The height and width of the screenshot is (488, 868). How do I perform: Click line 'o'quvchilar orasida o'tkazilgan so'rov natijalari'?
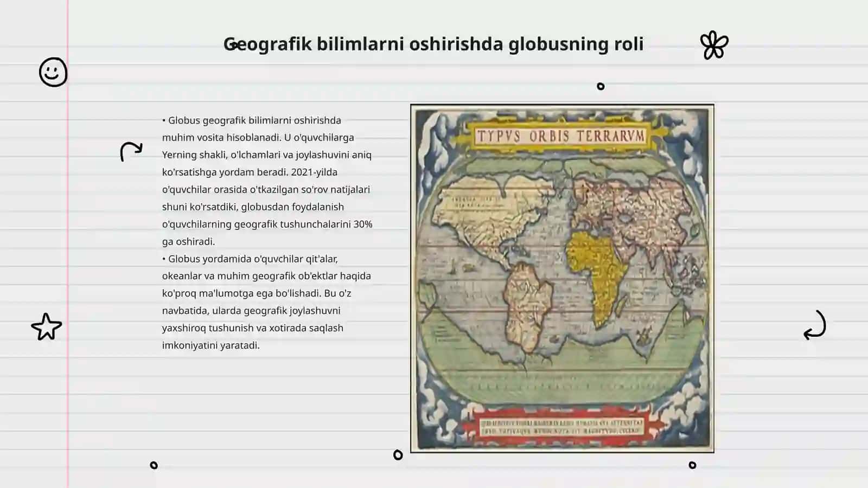[x=266, y=190]
